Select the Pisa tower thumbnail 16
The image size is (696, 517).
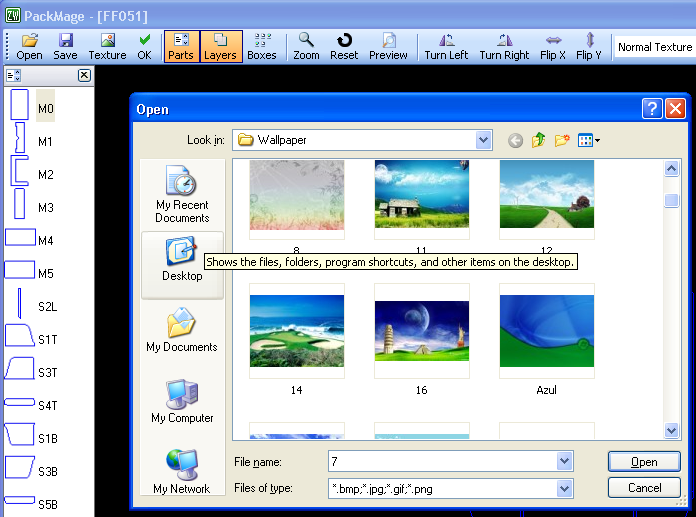tap(422, 331)
